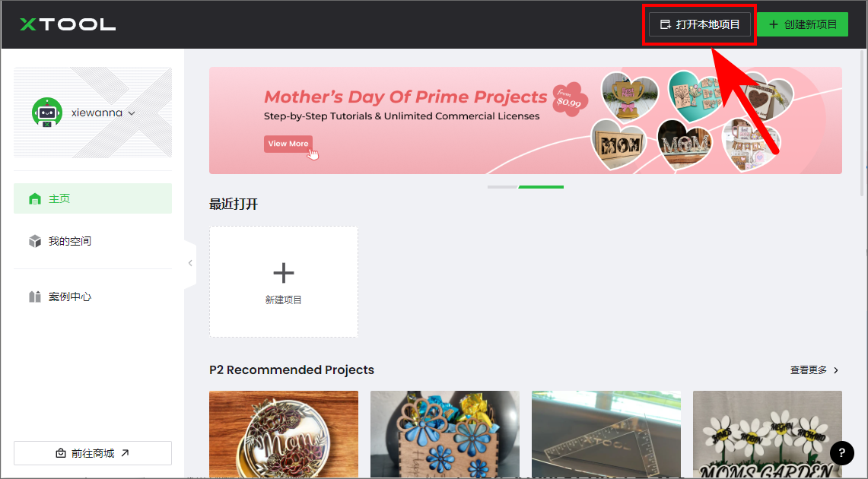868x479 pixels.
Task: Switch to first banner slide indicator
Action: coord(502,187)
